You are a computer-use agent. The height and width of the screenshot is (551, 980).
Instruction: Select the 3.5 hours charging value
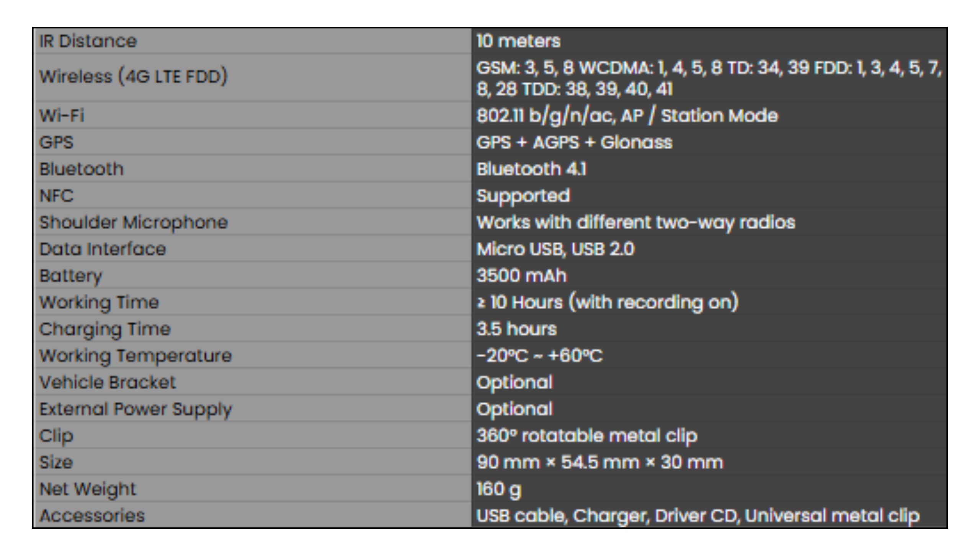pos(516,329)
